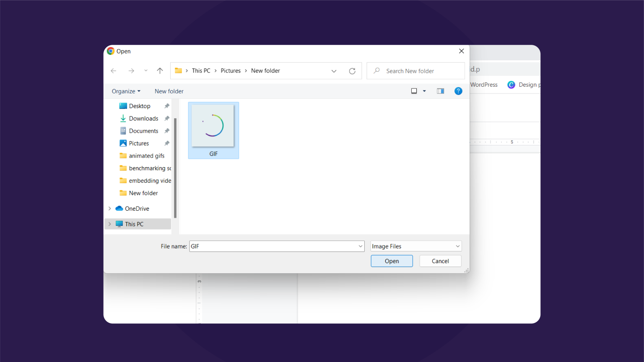Click the change view icon
This screenshot has height=362, width=644.
[x=414, y=91]
